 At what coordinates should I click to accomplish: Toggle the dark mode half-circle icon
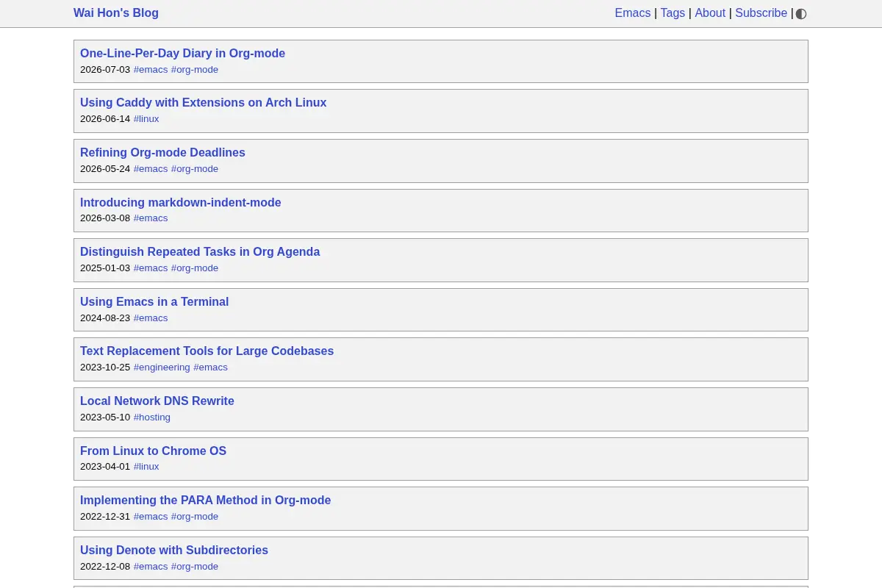801,13
